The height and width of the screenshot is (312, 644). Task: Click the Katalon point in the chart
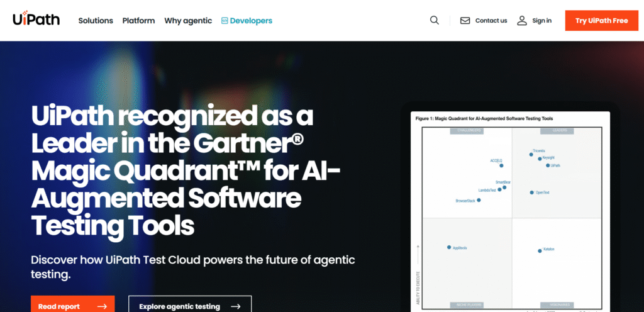[540, 251]
